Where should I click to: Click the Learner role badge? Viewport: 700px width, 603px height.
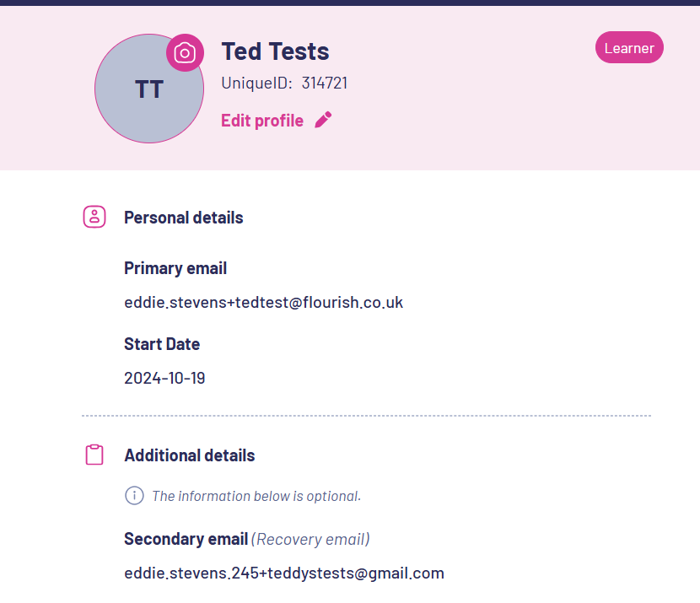coord(629,48)
